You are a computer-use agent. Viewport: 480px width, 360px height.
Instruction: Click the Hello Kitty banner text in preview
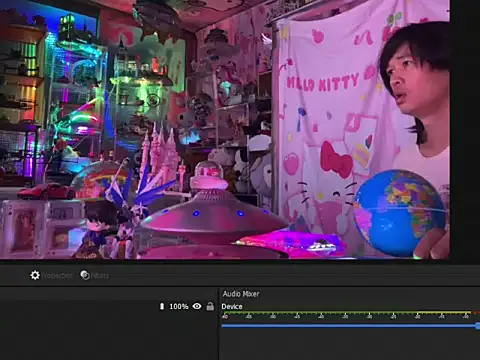coord(323,83)
